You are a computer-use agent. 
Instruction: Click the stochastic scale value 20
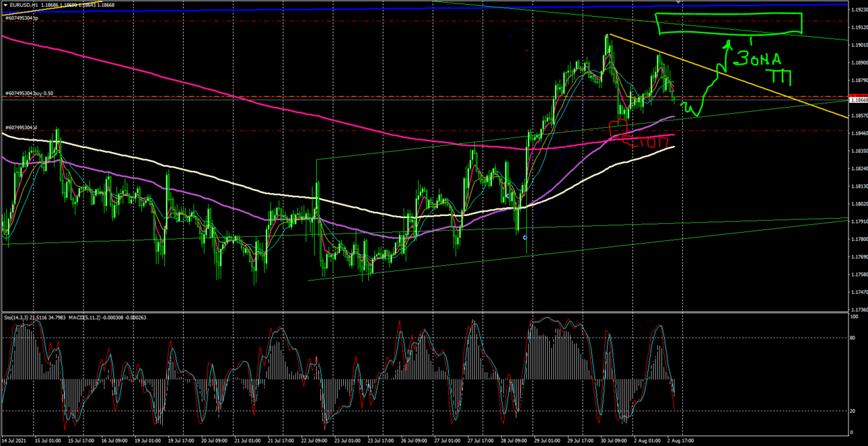[x=853, y=411]
